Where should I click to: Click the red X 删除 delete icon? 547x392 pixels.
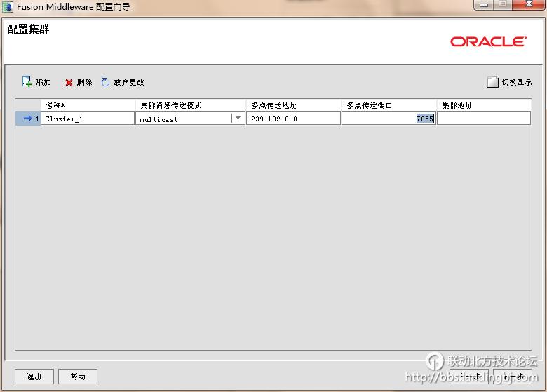[x=69, y=83]
